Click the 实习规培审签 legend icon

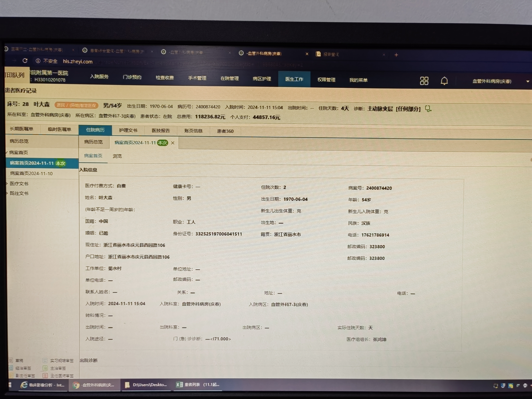[45, 361]
